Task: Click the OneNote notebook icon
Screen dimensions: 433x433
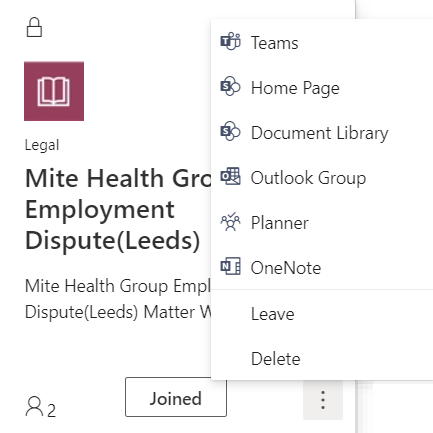Action: (230, 266)
